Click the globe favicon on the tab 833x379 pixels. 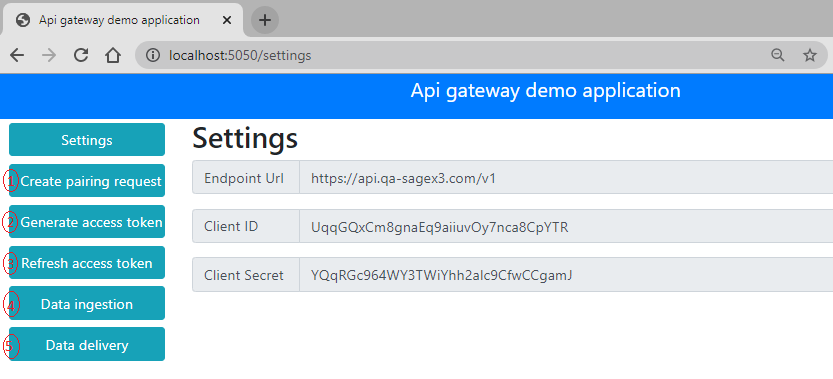23,20
